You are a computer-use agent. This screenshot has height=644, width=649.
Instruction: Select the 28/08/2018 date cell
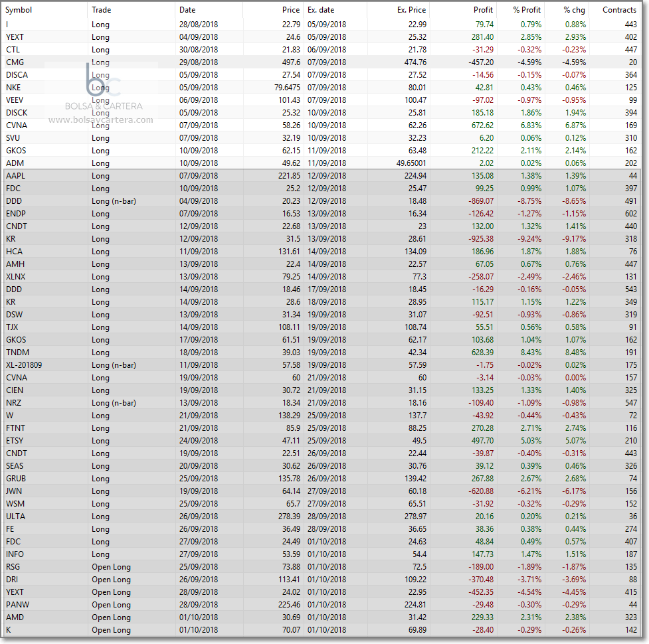click(199, 25)
